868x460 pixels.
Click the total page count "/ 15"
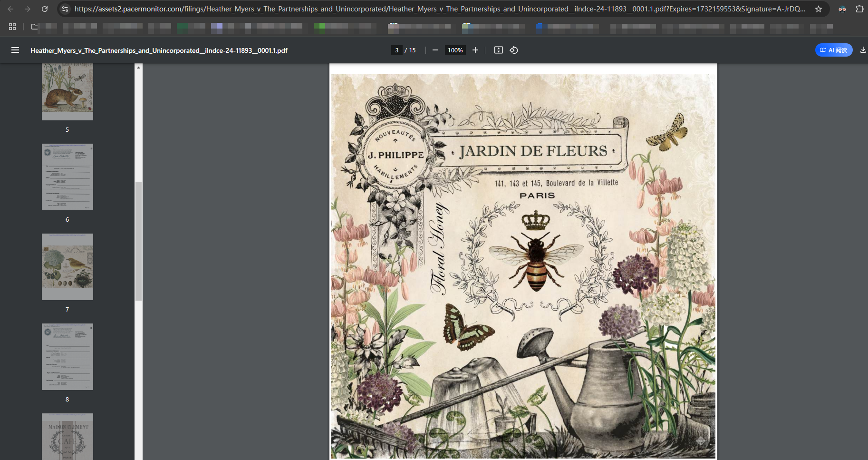pyautogui.click(x=410, y=50)
